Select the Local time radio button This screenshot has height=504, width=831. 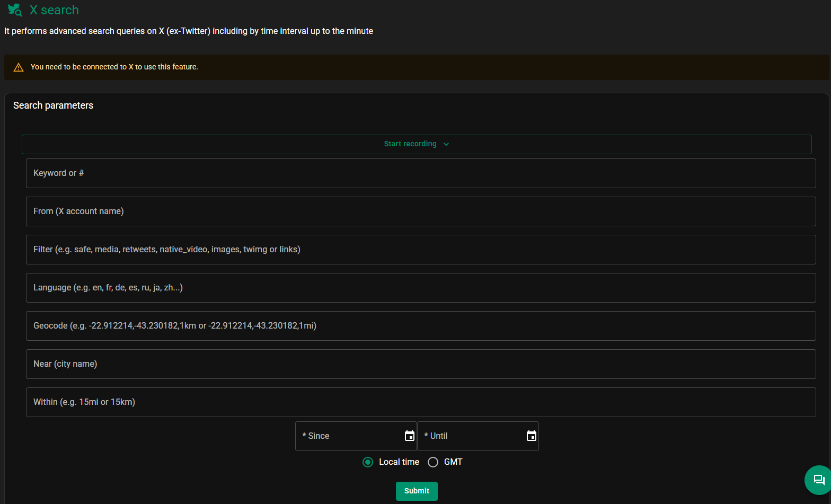pos(368,462)
